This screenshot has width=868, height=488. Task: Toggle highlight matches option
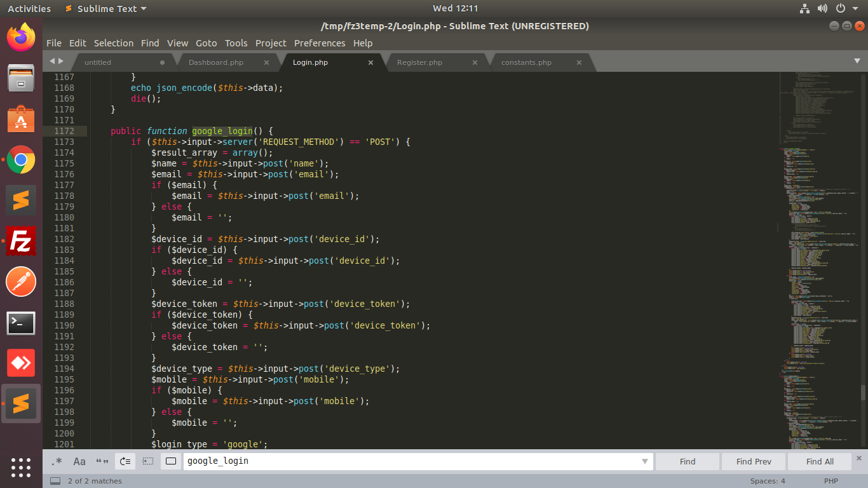point(170,461)
